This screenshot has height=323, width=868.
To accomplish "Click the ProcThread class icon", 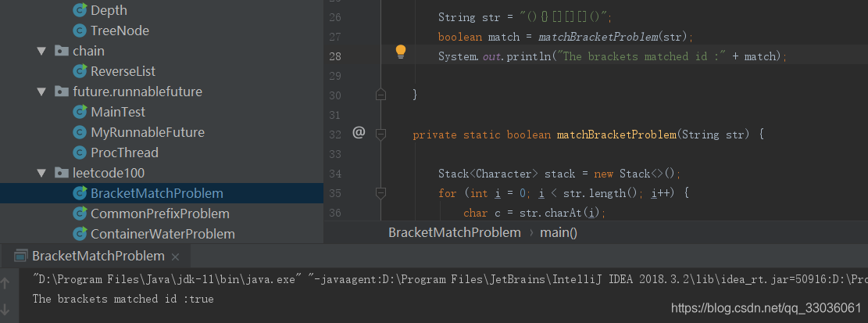I will [80, 153].
